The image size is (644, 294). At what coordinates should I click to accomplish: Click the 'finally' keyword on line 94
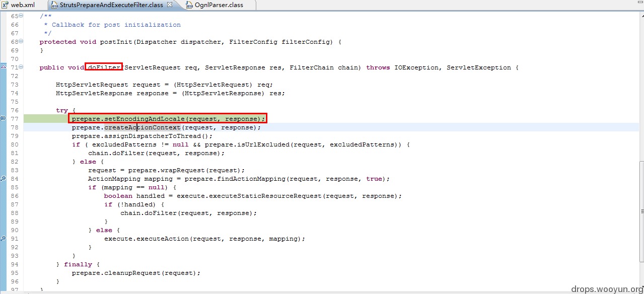point(78,264)
